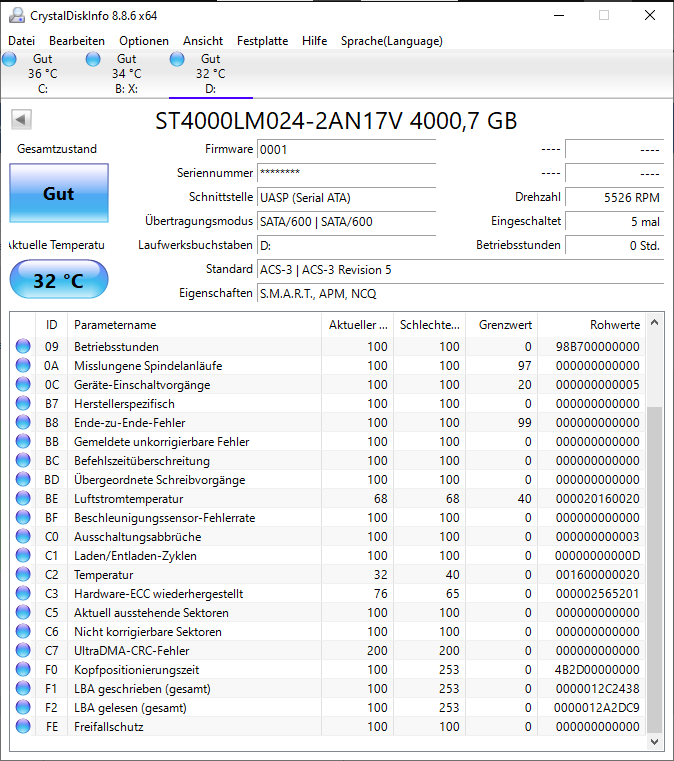Click the masked Seriennummer field
Viewport: 674px width, 761px height.
coord(346,173)
